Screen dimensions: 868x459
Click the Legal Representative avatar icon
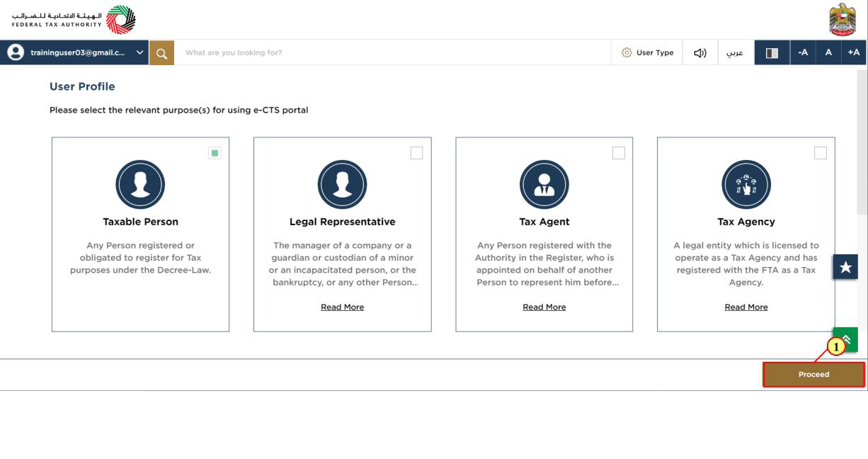[x=343, y=184]
